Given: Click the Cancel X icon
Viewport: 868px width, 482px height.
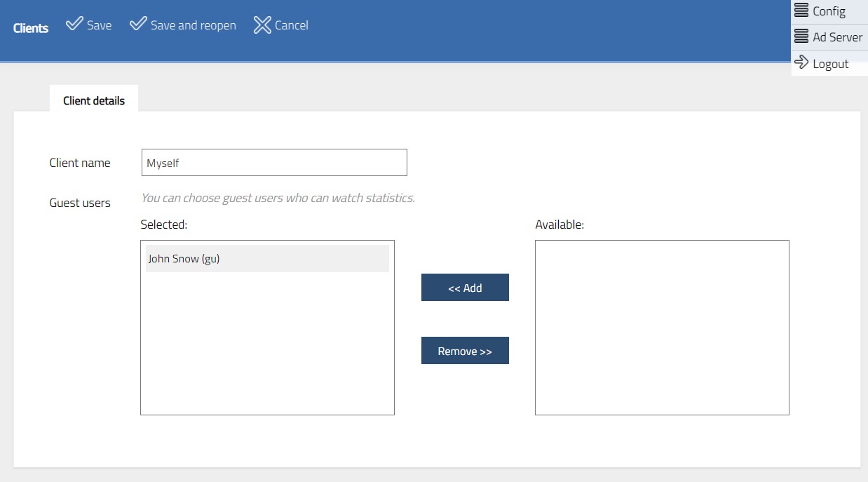Looking at the screenshot, I should (x=262, y=25).
